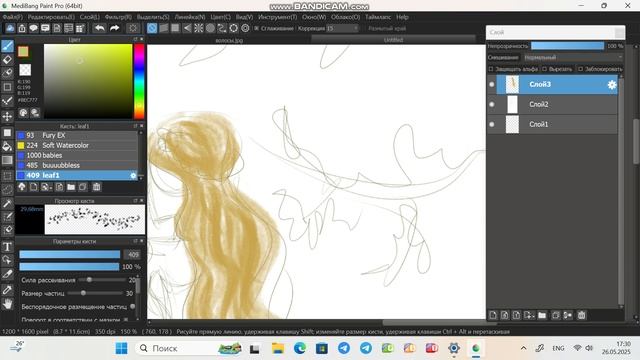Delete the layer with trash icon in layer panel
Image resolution: width=640 pixels, height=360 pixels.
[x=581, y=315]
